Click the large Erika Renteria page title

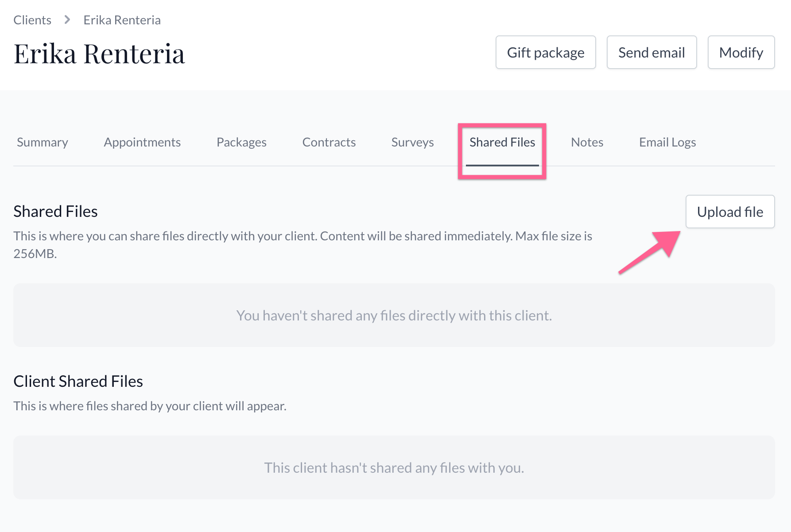click(x=99, y=54)
